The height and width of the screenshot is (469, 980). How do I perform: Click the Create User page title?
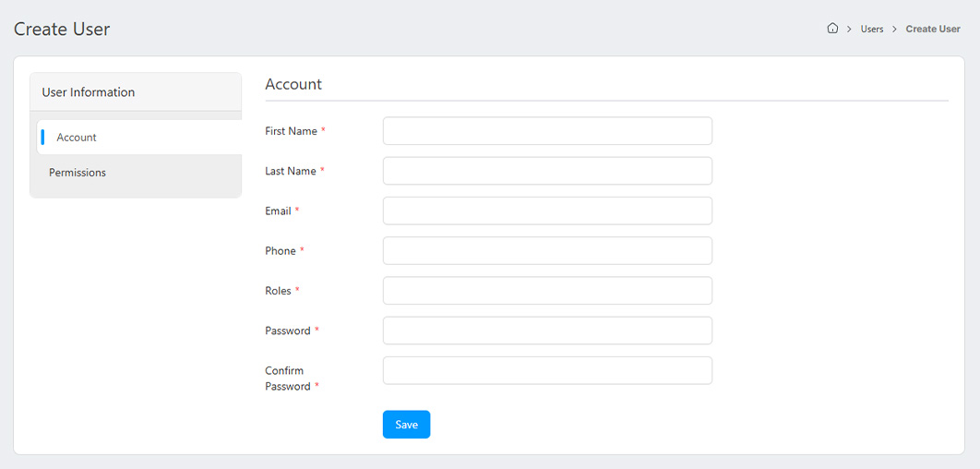(x=62, y=30)
